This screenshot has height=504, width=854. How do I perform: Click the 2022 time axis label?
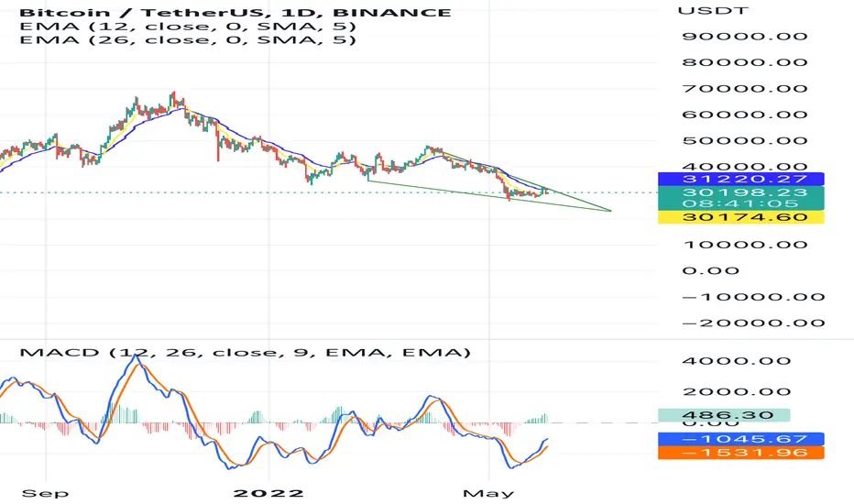click(268, 494)
